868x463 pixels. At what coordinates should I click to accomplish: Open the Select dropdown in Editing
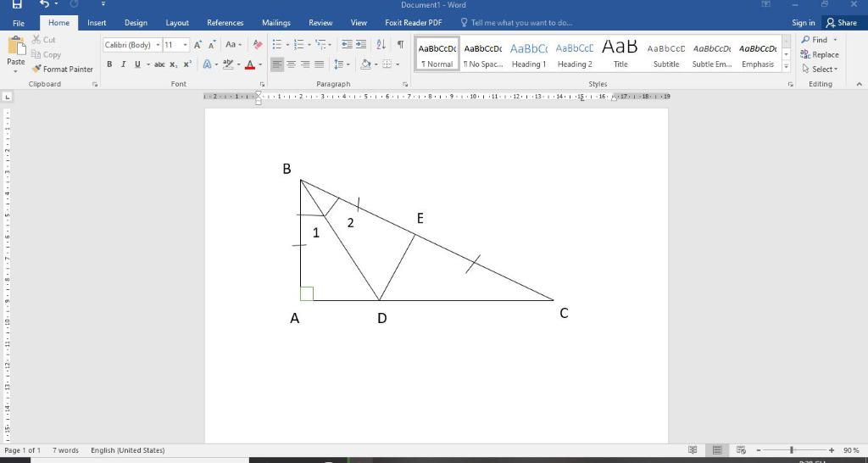point(821,70)
